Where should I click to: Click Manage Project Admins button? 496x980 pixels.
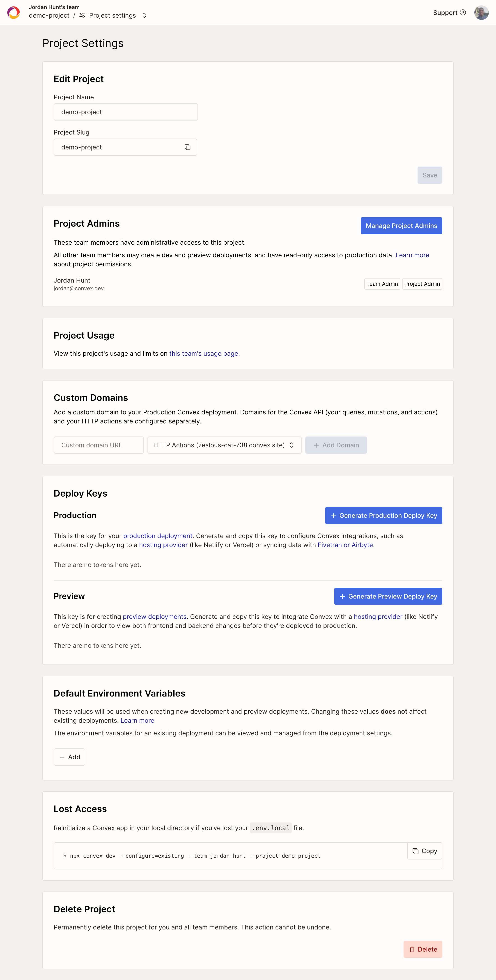point(401,226)
